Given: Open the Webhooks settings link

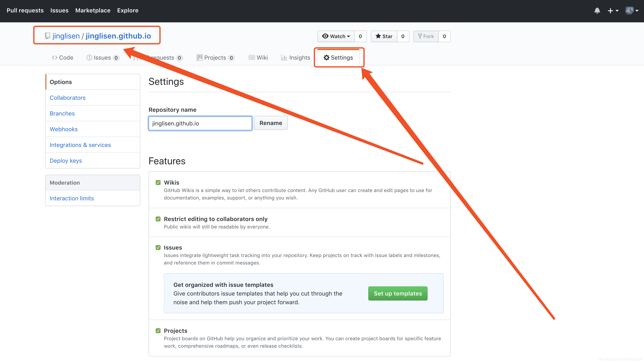Looking at the screenshot, I should point(64,129).
